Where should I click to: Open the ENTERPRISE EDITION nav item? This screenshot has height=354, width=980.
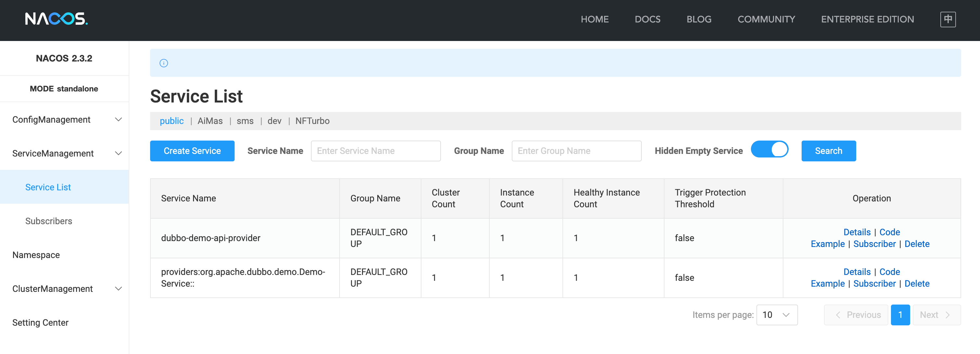coord(867,19)
